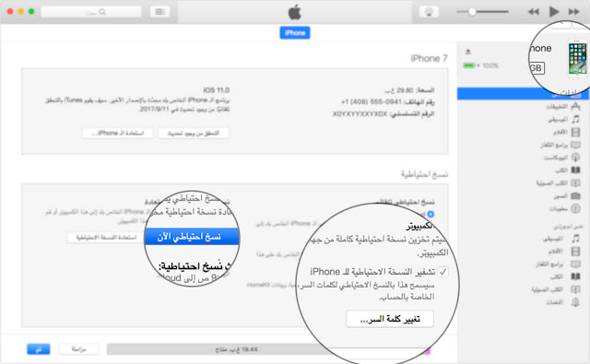
Task: Open Books (الكتب) under settings sidebar
Action: click(568, 170)
